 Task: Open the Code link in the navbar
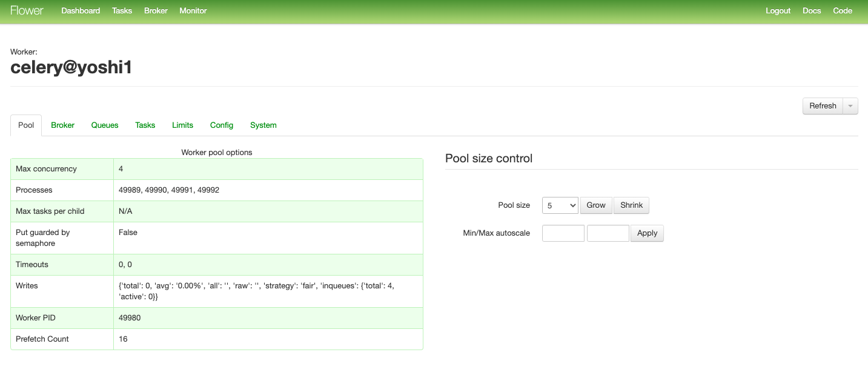pyautogui.click(x=843, y=10)
